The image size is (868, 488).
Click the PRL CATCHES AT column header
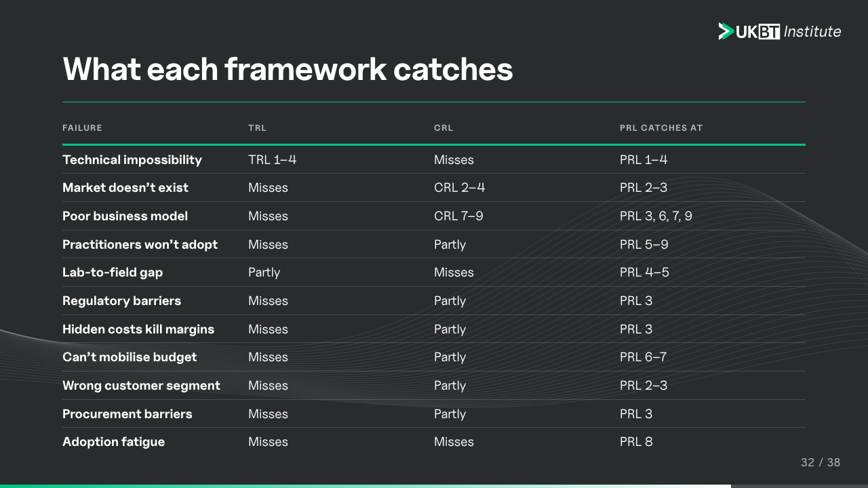point(661,128)
